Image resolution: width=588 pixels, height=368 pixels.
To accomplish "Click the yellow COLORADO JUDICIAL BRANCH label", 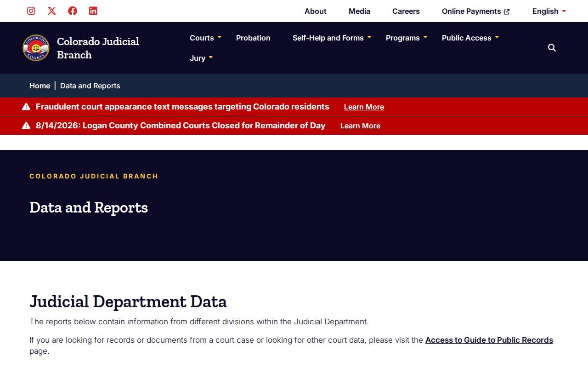I will 94,176.
